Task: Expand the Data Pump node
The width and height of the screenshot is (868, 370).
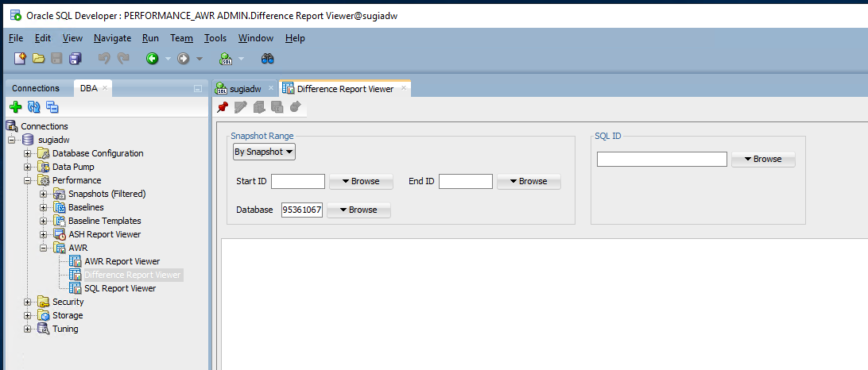Action: [27, 167]
